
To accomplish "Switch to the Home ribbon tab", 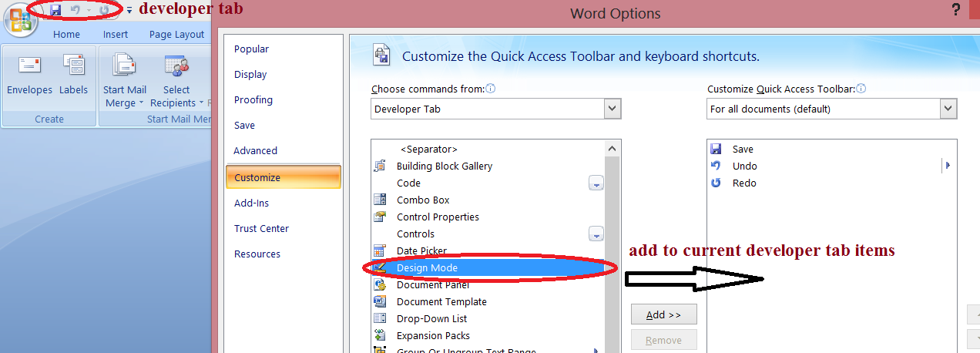I will (x=66, y=34).
